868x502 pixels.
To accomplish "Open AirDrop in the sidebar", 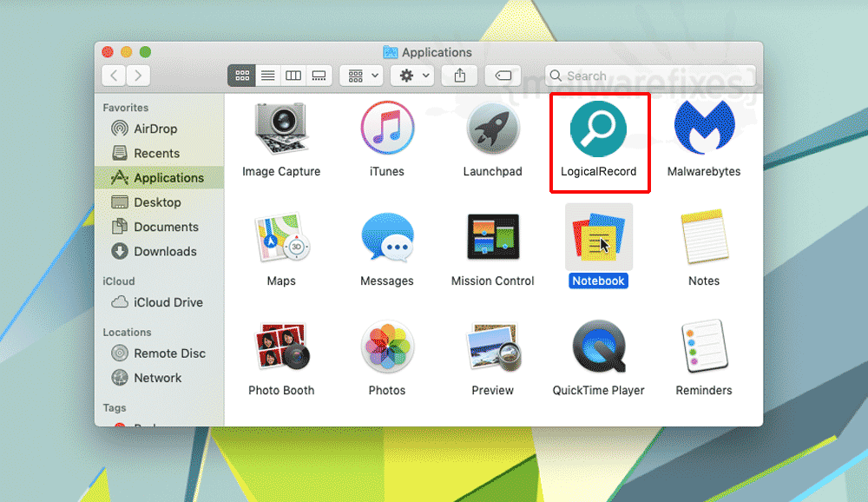I will point(160,129).
